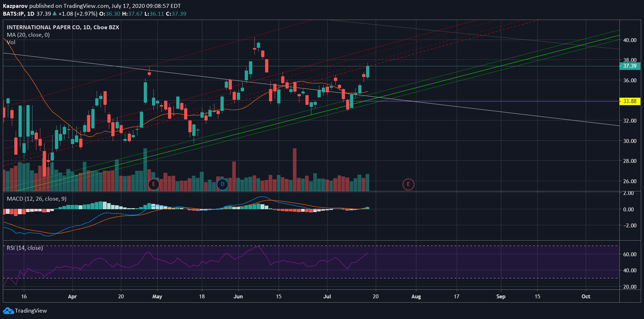Click the 20.00 RSI axis label

630,287
